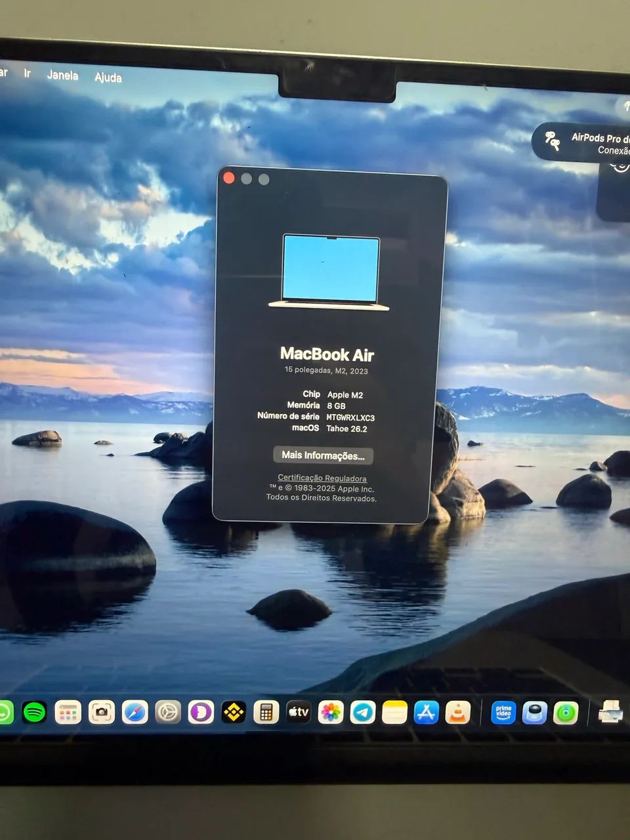This screenshot has height=840, width=630.
Task: Open the green circle app in Dock
Action: point(566,713)
